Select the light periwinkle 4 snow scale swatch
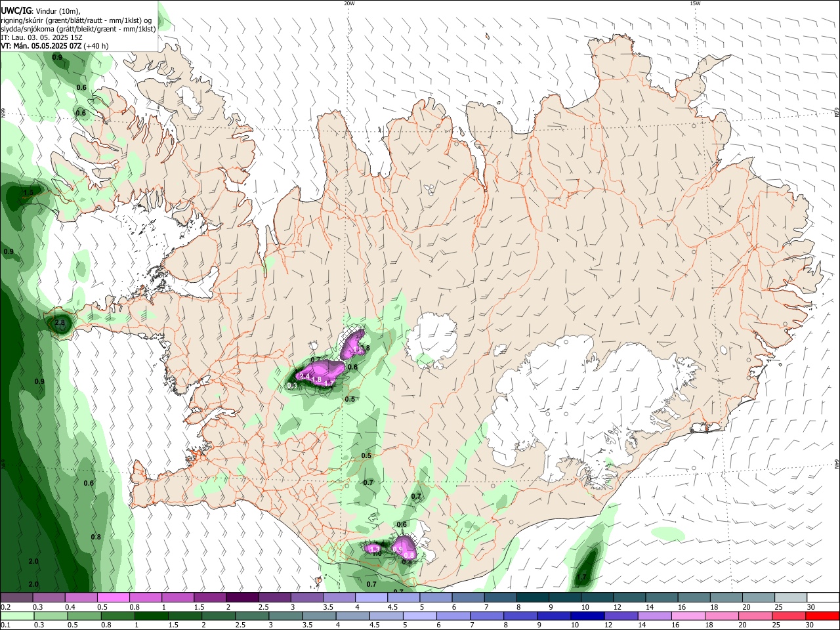The width and height of the screenshot is (840, 630). 371,598
